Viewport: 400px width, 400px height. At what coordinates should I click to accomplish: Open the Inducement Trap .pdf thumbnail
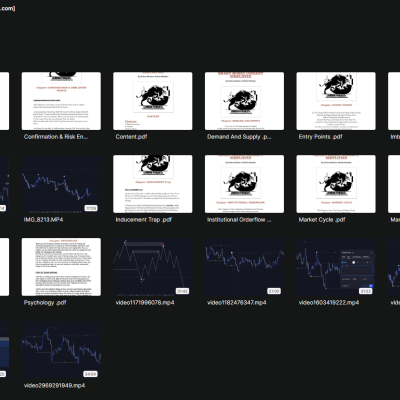153,184
